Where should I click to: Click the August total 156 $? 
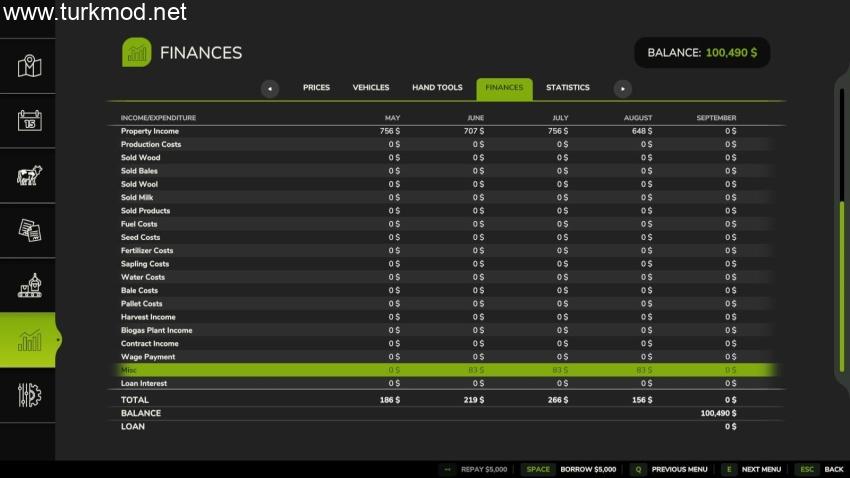click(x=642, y=400)
